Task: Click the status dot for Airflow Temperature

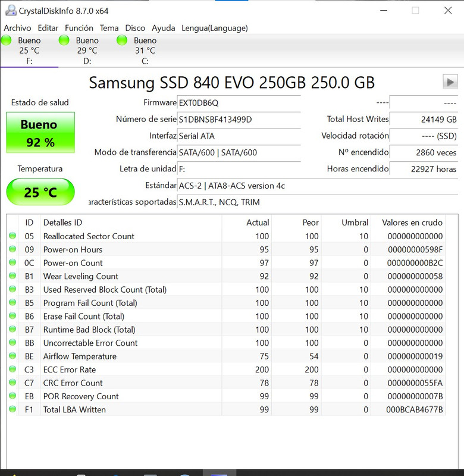Action: (12, 355)
